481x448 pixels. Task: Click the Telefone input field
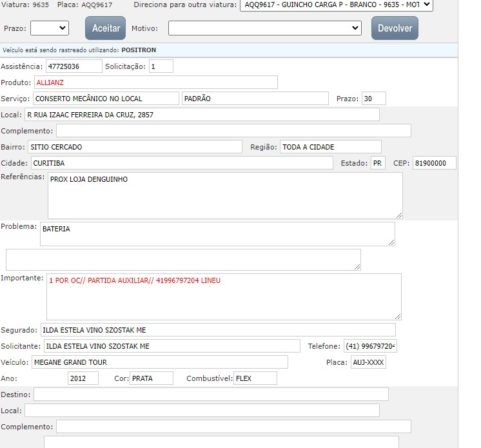pyautogui.click(x=370, y=346)
